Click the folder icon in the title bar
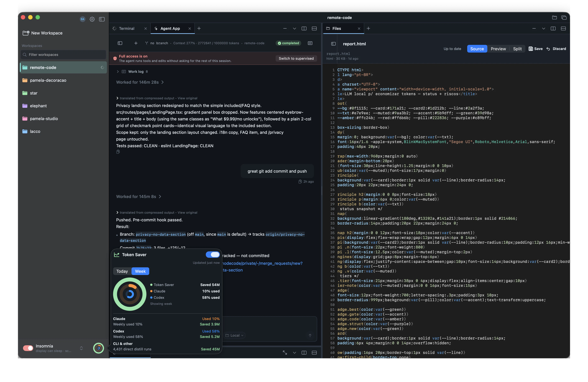This screenshot has height=382, width=588. [x=554, y=18]
